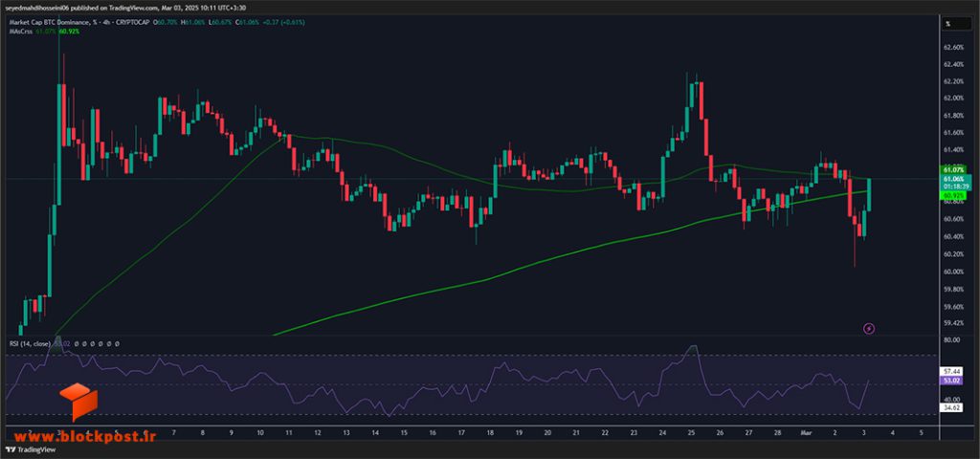The height and width of the screenshot is (459, 980).
Task: Click the last green candle at the chart's right edge
Action: pos(869,195)
